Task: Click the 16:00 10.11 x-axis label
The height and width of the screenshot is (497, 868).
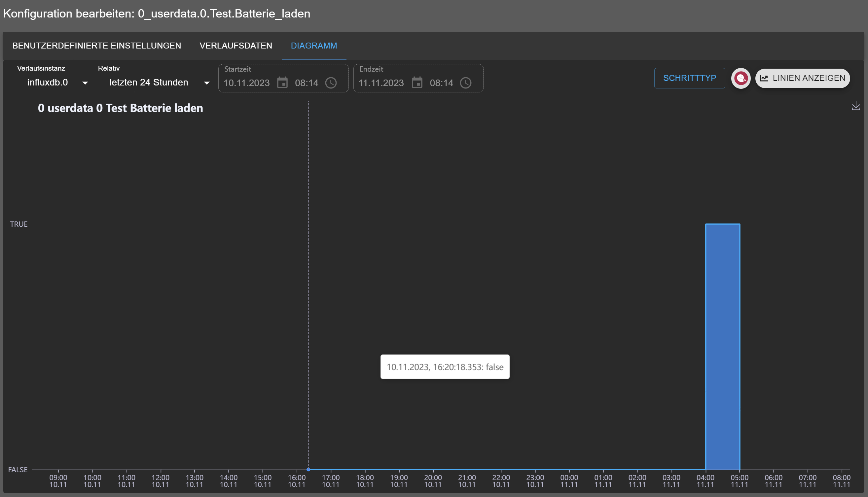Action: pyautogui.click(x=297, y=481)
